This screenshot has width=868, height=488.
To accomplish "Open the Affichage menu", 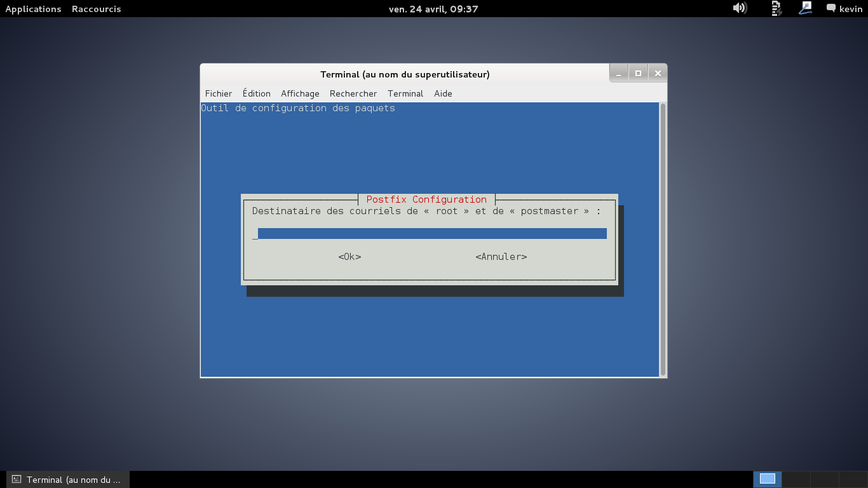I will [300, 93].
